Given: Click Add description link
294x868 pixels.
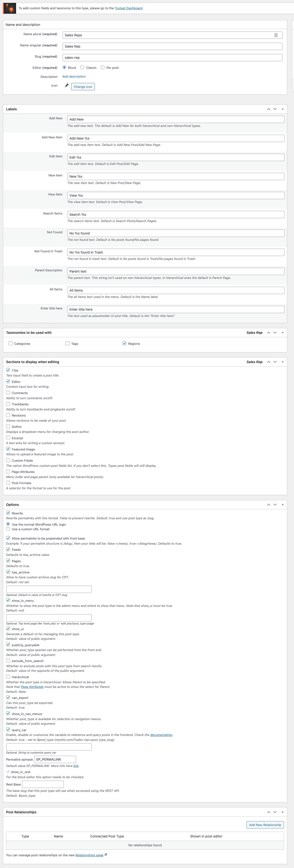Looking at the screenshot, I should 74,76.
